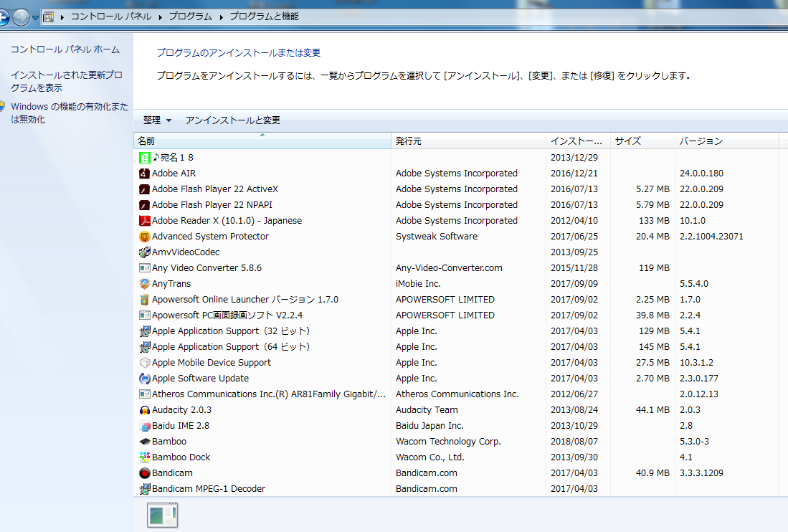Click the Bamboo Dock icon
The image size is (788, 532).
(144, 457)
